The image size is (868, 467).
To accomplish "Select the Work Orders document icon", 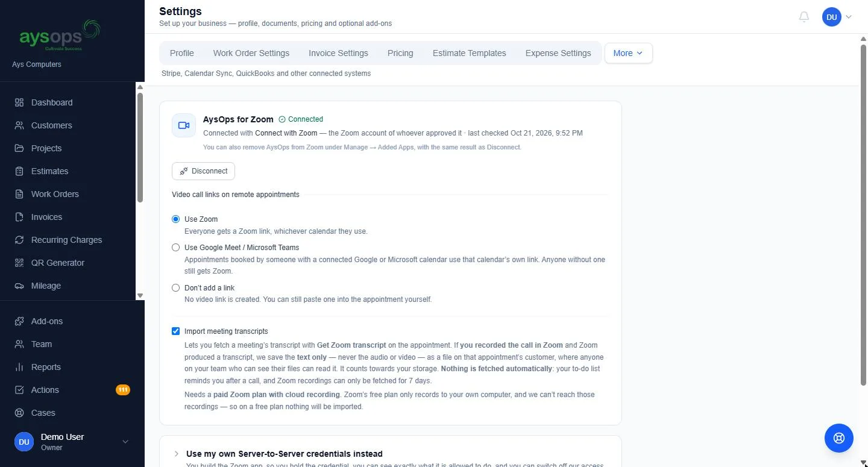I will (x=19, y=194).
